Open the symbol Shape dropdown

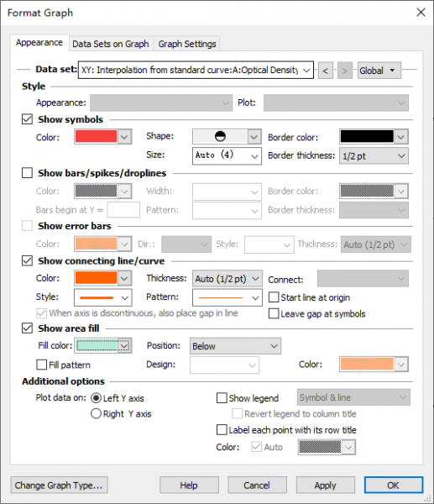tap(227, 137)
